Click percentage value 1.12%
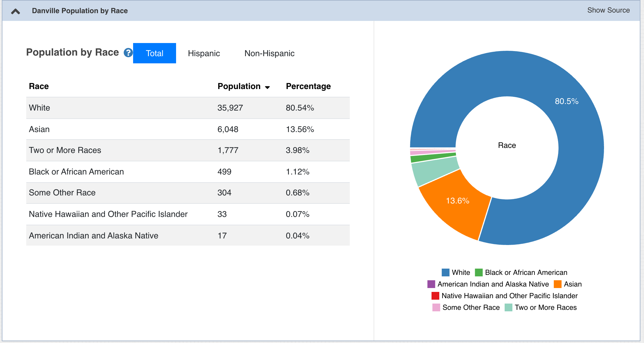This screenshot has height=343, width=644. (x=298, y=172)
